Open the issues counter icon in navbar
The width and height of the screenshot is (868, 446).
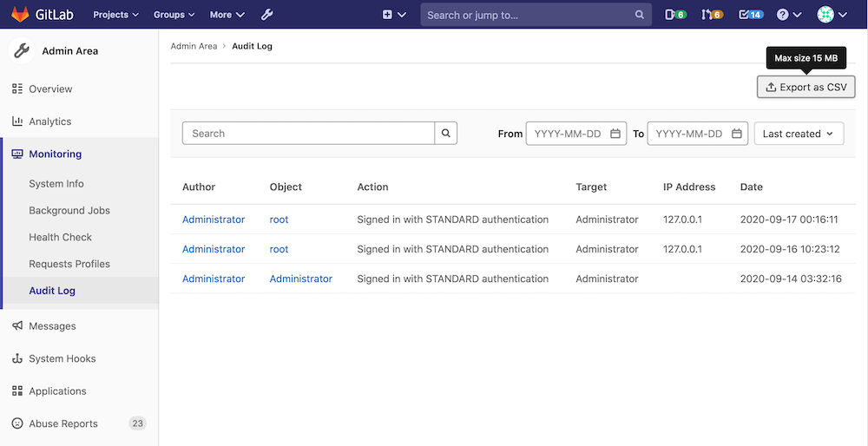675,15
